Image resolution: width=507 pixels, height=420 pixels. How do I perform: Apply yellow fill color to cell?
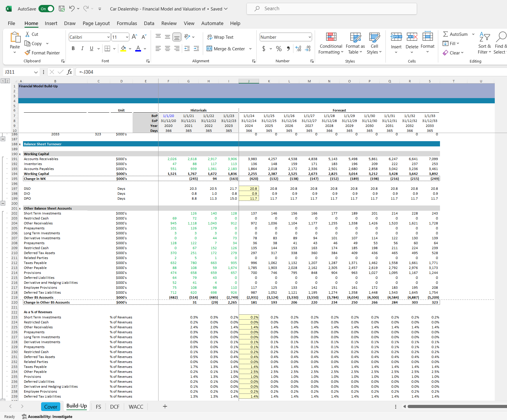pos(123,49)
